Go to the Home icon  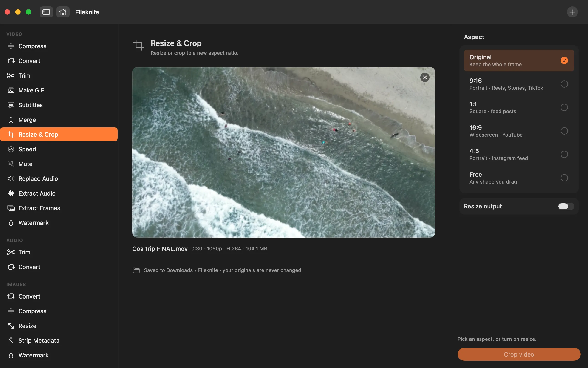(63, 12)
